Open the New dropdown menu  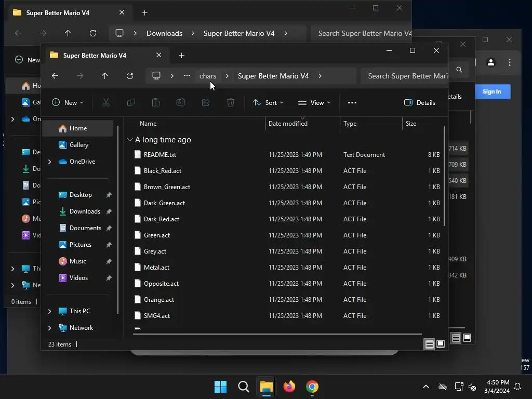pos(68,102)
